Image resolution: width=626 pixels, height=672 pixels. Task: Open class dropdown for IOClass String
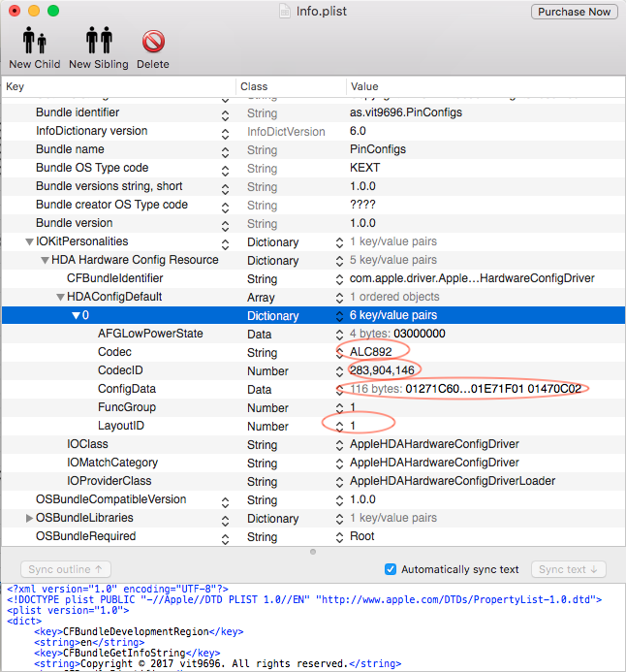point(339,445)
